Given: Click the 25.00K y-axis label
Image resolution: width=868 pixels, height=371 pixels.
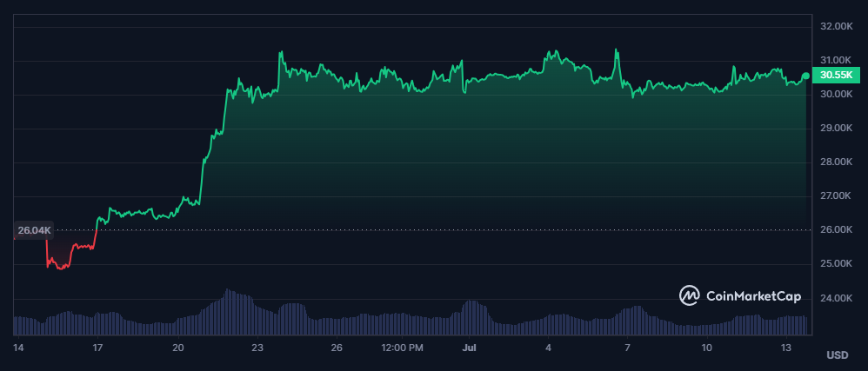Looking at the screenshot, I should pos(836,264).
